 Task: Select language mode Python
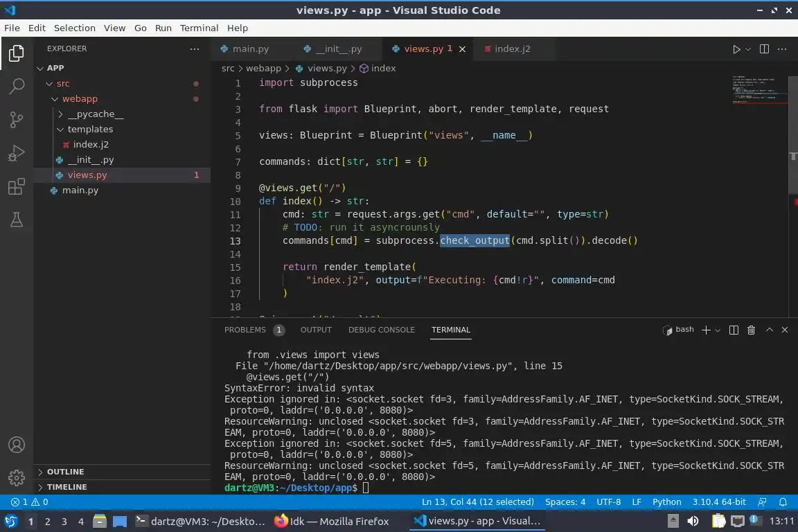coord(666,502)
